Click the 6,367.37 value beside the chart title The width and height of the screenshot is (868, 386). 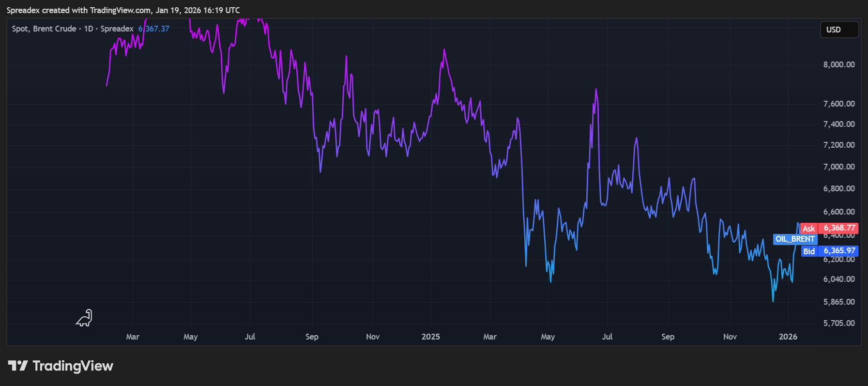click(154, 29)
